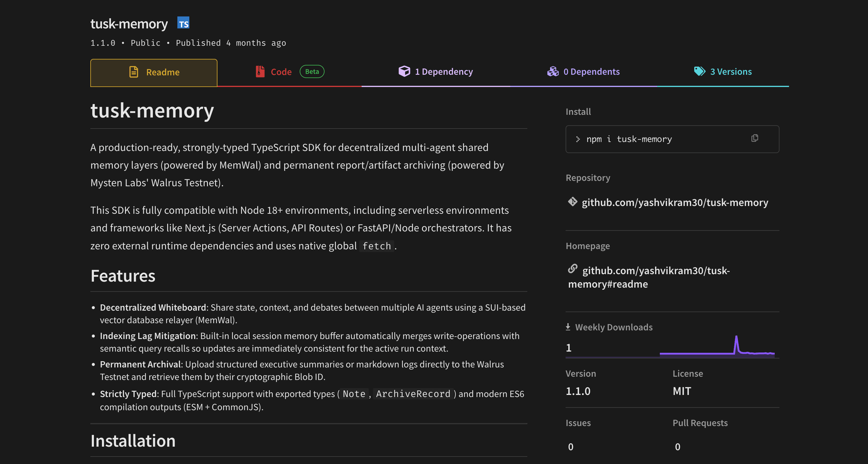Click the MIT license value
Viewport: 868px width, 464px height.
(x=682, y=391)
